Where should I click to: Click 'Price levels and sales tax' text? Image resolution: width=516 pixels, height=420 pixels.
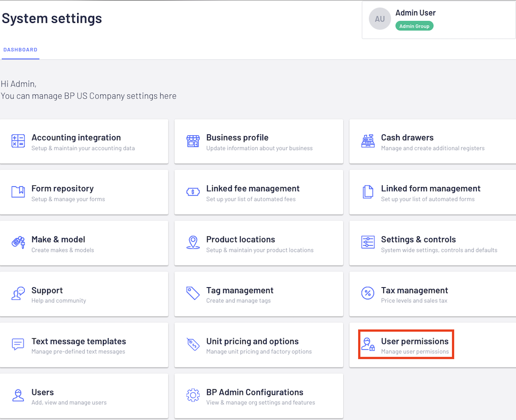pyautogui.click(x=414, y=301)
